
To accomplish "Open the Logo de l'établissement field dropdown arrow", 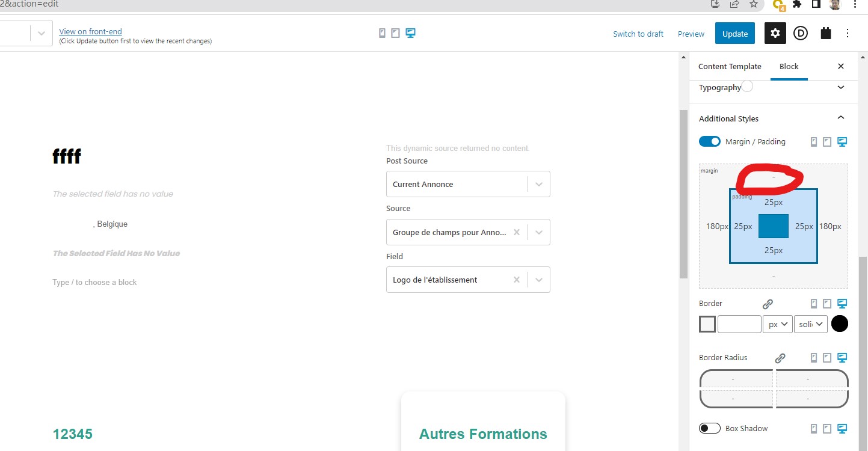I will [539, 280].
